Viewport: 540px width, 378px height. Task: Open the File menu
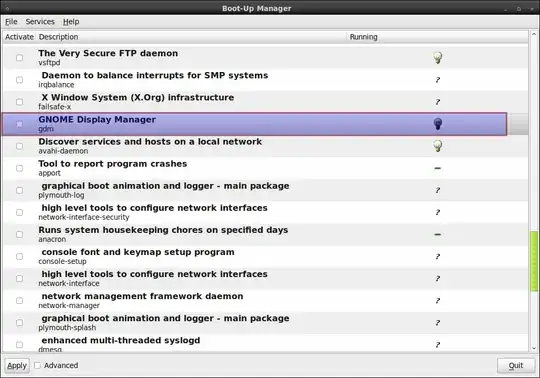pyautogui.click(x=11, y=22)
